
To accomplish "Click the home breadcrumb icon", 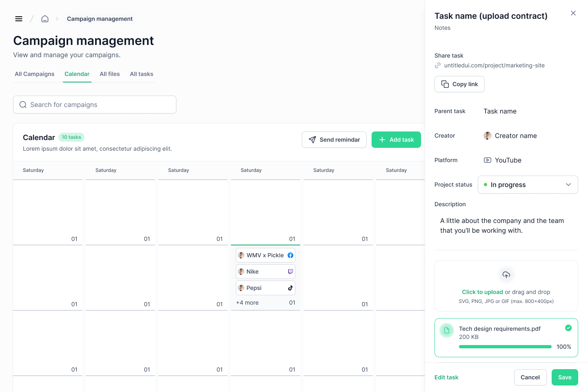I will point(45,18).
